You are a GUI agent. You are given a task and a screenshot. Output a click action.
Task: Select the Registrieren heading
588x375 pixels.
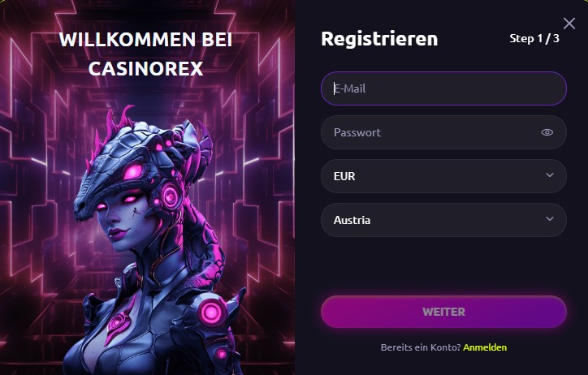pyautogui.click(x=379, y=39)
